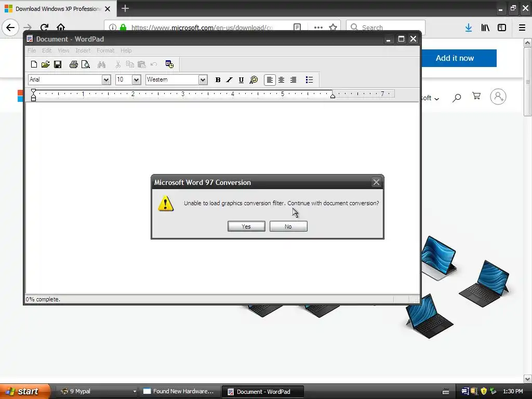532x399 pixels.
Task: Open the browser Library icon
Action: [485, 28]
